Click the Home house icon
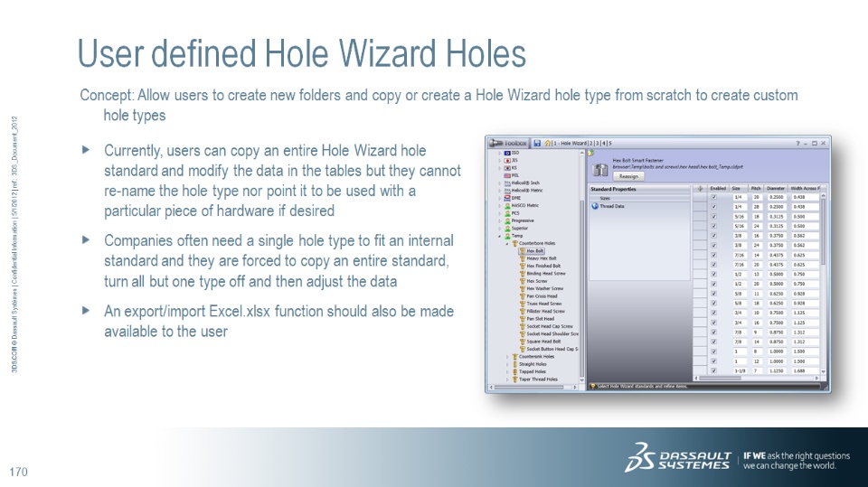 (x=548, y=144)
